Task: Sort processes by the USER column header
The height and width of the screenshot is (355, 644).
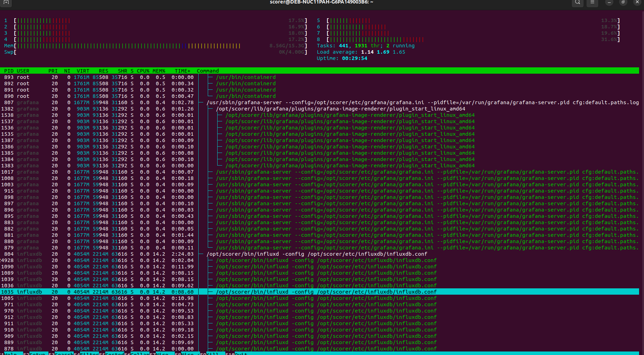Action: click(23, 71)
